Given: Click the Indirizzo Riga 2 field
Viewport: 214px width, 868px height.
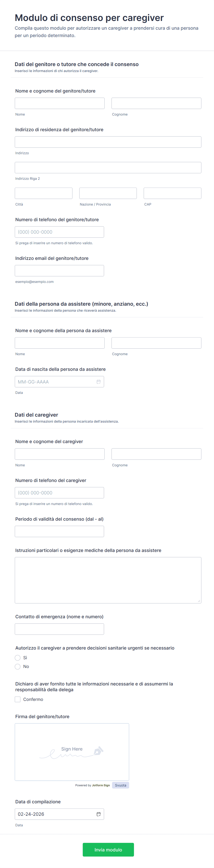Looking at the screenshot, I should (x=108, y=168).
